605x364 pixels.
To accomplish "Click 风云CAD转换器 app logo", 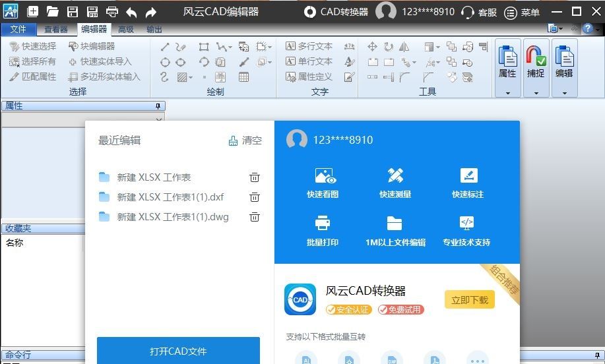I will 300,299.
